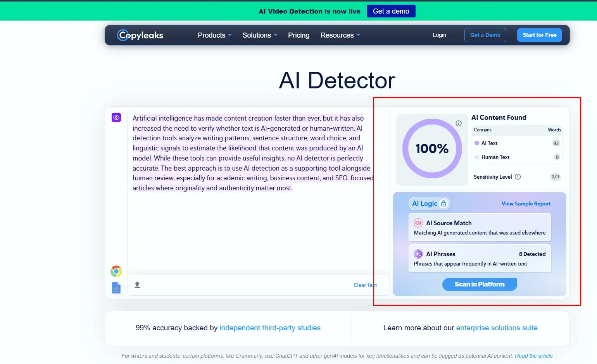This screenshot has height=364, width=597.
Task: Click the Google Docs icon
Action: pyautogui.click(x=116, y=288)
